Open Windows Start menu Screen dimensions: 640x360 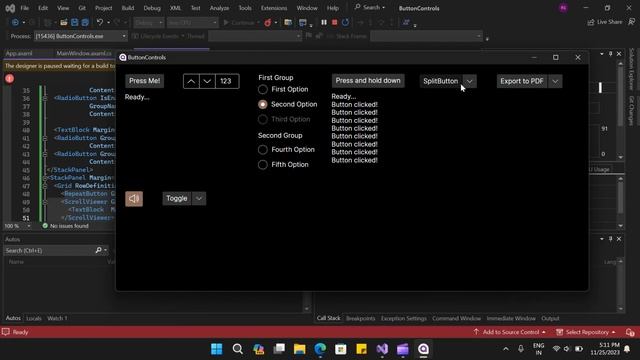(x=217, y=349)
